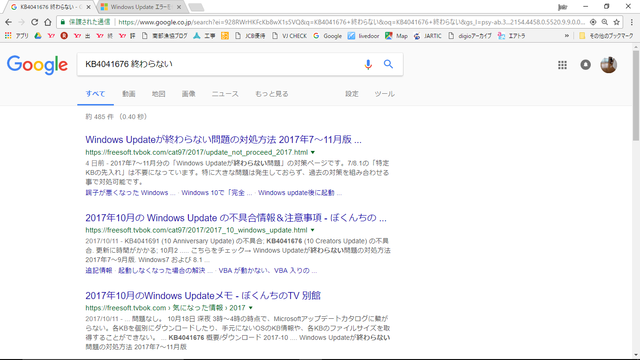Viewport: 640px width, 360px height.
Task: Click the green secure lock icon
Action: pyautogui.click(x=62, y=22)
